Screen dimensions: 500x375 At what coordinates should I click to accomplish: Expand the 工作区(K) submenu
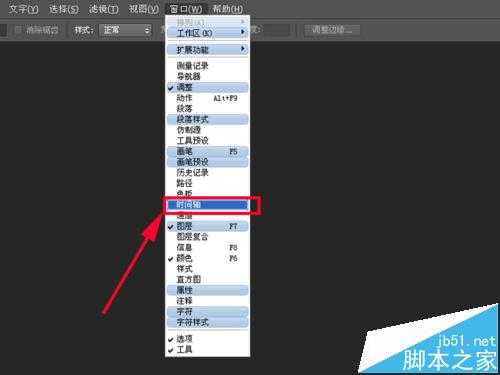click(207, 33)
